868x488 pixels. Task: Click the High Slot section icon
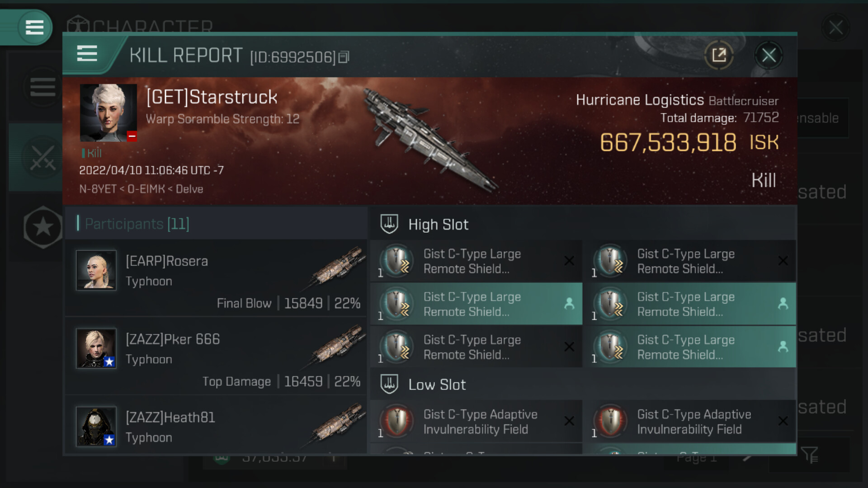tap(389, 224)
